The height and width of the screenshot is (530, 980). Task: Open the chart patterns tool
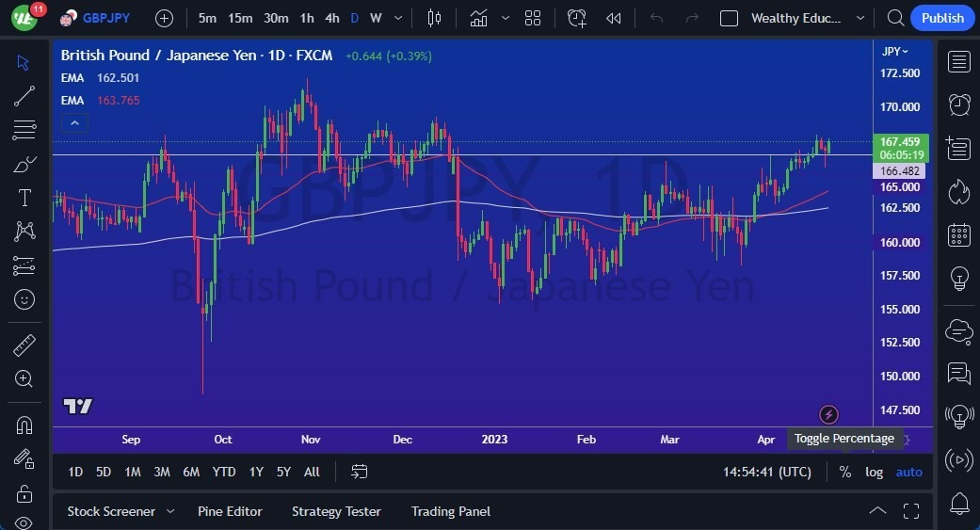tap(24, 232)
